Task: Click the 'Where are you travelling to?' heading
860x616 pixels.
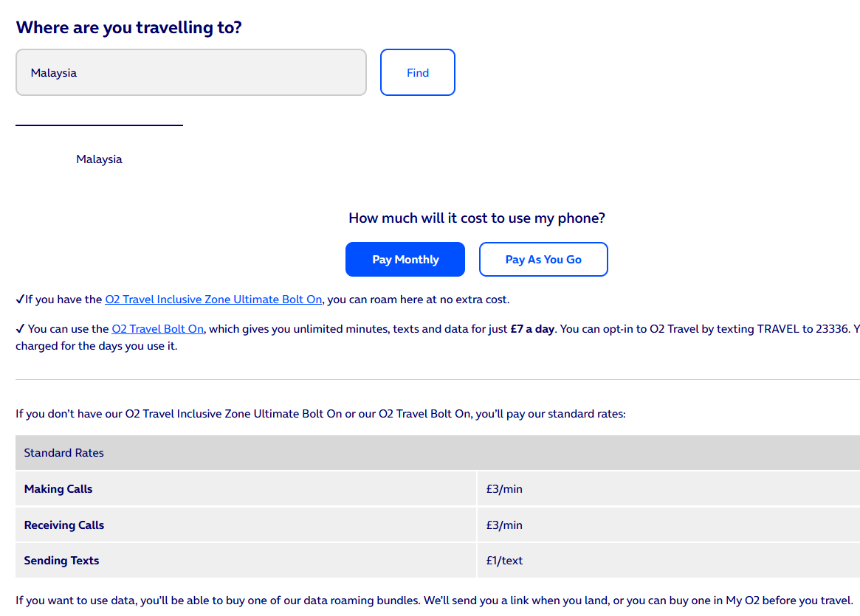Action: pos(128,28)
